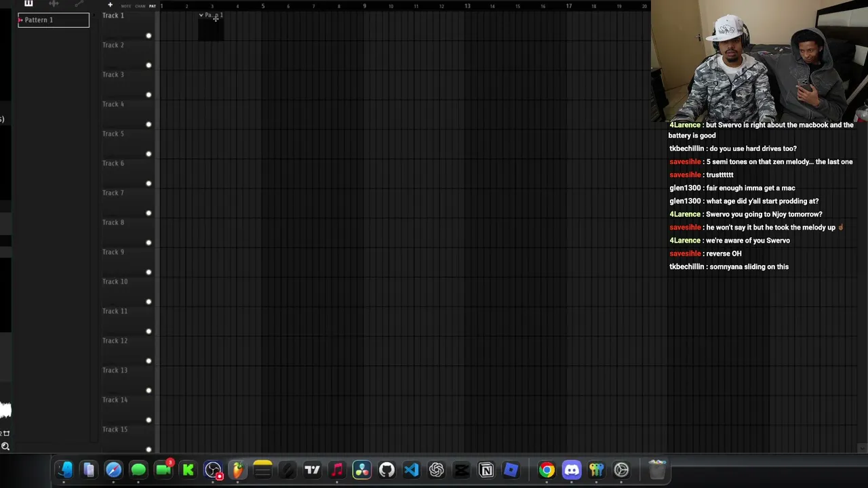Open the green K app in dock
868x488 pixels.
pos(188,470)
